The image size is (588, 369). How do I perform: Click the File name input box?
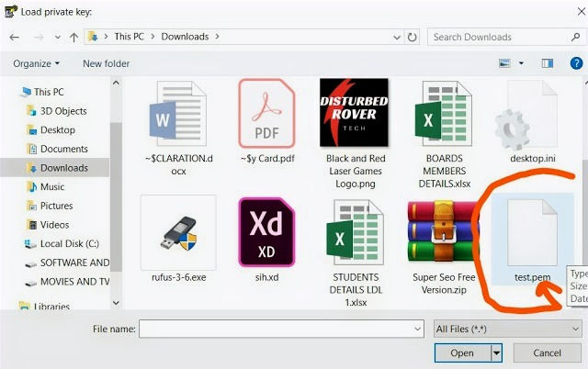tap(281, 329)
